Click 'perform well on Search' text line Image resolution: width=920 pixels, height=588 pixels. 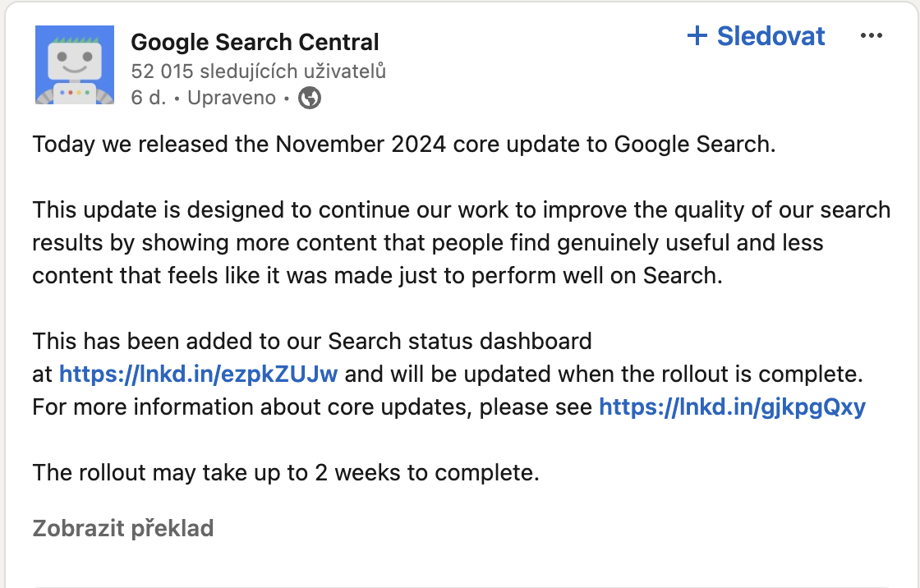pyautogui.click(x=596, y=275)
